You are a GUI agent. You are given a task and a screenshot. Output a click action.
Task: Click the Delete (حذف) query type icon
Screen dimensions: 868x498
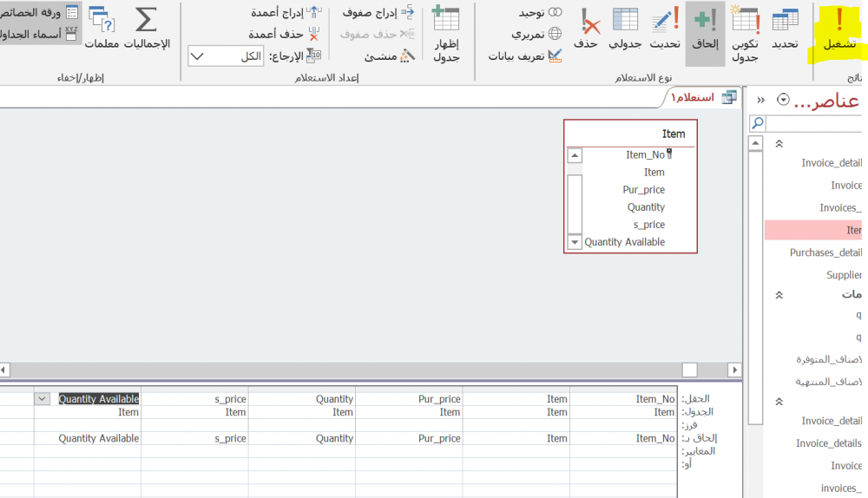(x=588, y=30)
